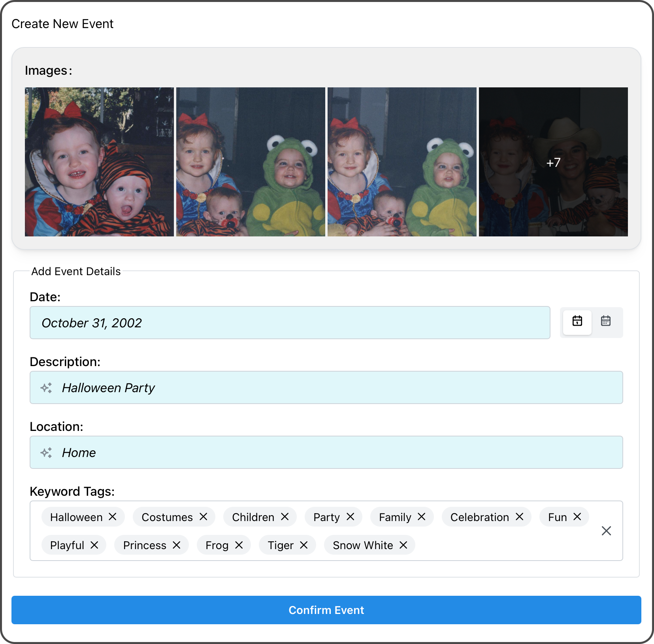
Task: Remove the Princess tag
Action: point(176,545)
